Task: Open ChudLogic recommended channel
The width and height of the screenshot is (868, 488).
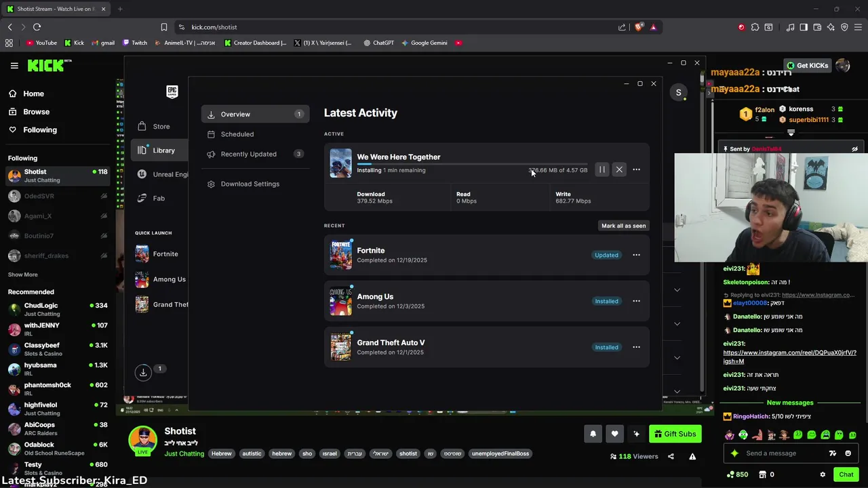Action: [x=58, y=309]
